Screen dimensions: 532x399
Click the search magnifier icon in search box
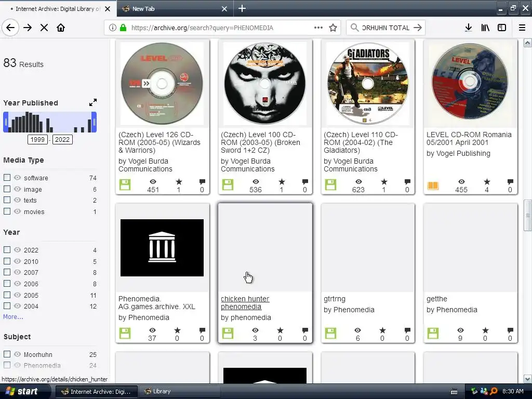pyautogui.click(x=354, y=28)
